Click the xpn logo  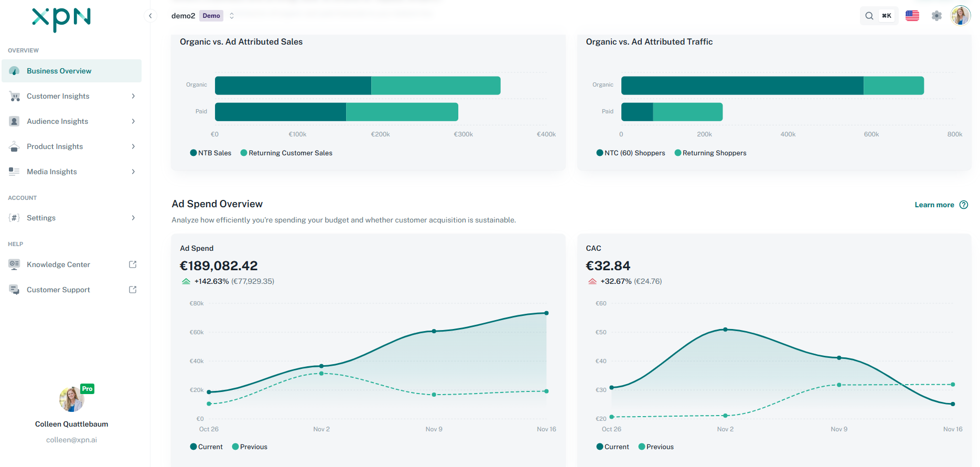coord(61,19)
